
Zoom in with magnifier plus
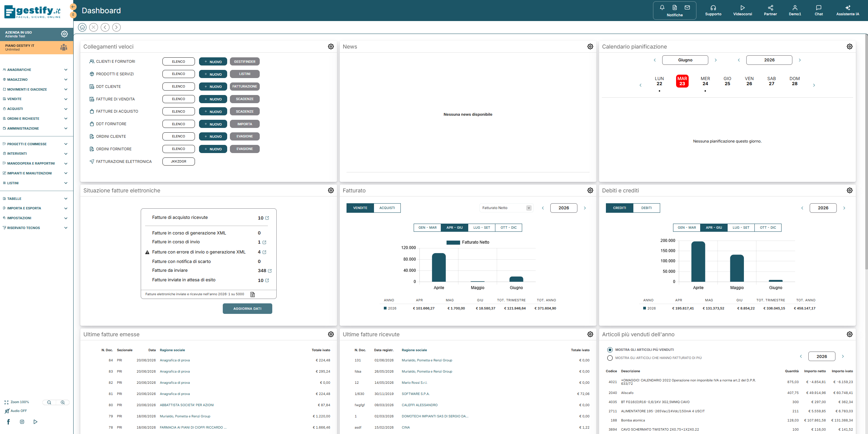coord(63,402)
